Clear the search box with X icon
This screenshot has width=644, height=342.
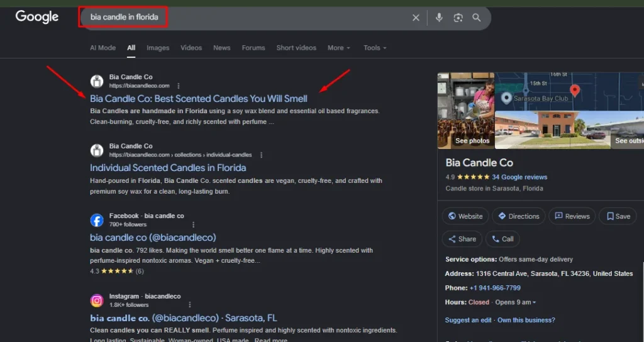416,18
